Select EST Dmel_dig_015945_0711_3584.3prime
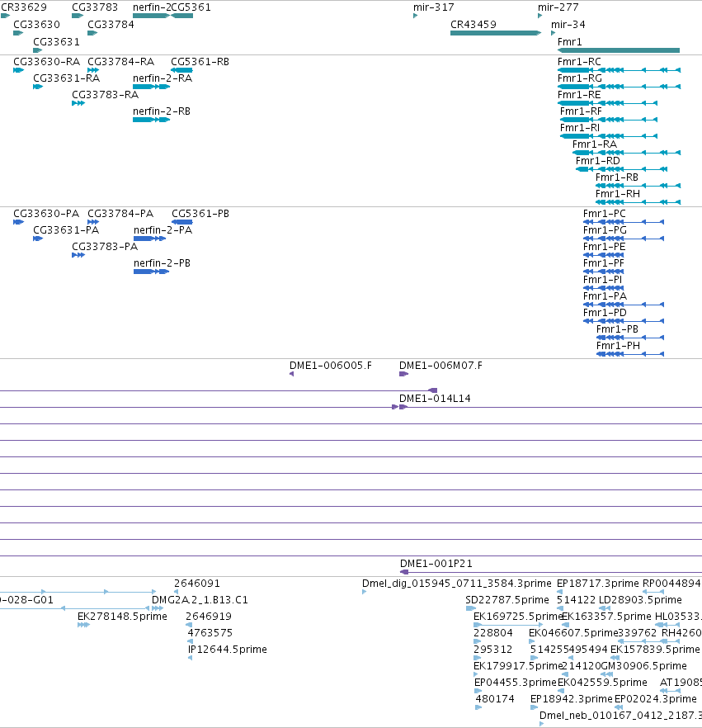 click(x=365, y=592)
